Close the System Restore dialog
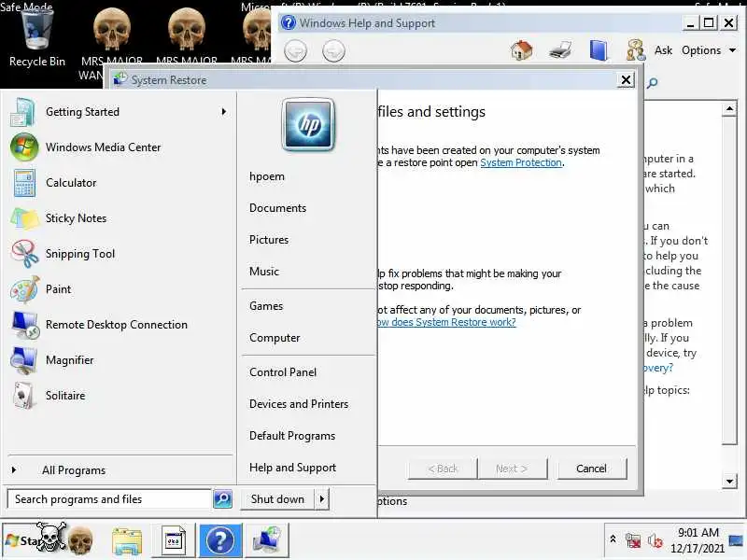The width and height of the screenshot is (747, 560). click(626, 79)
